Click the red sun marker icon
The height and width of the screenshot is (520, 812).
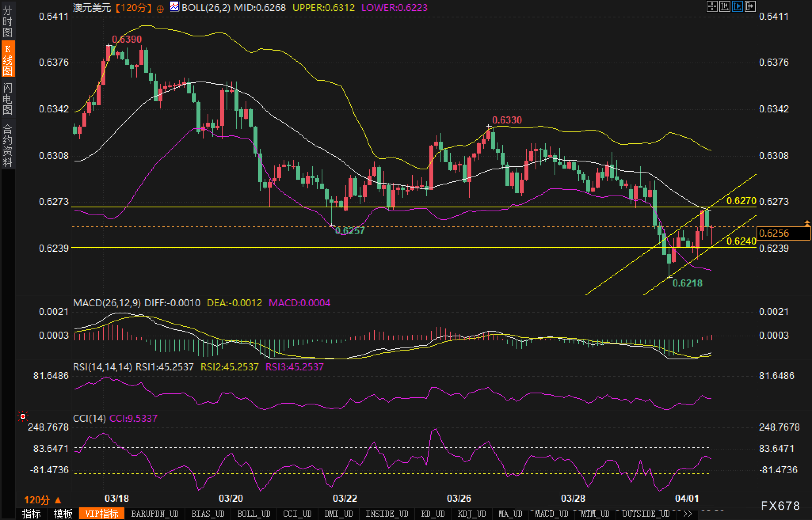23,416
